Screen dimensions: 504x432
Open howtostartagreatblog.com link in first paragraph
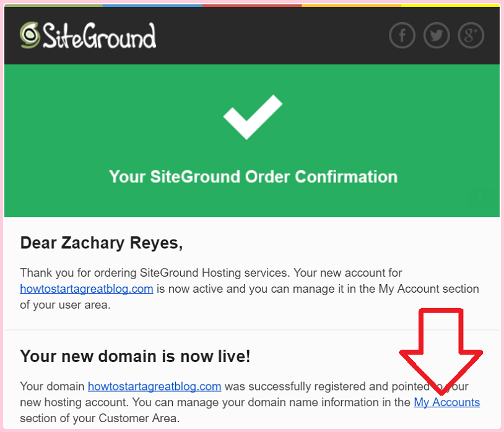tap(87, 289)
